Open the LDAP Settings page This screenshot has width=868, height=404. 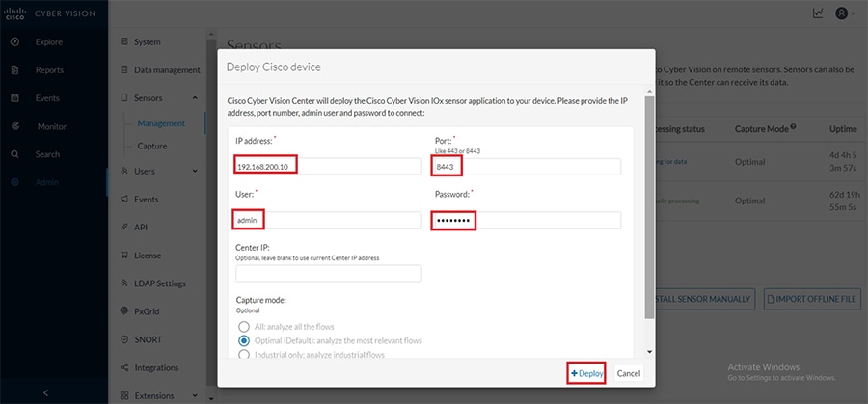(160, 283)
